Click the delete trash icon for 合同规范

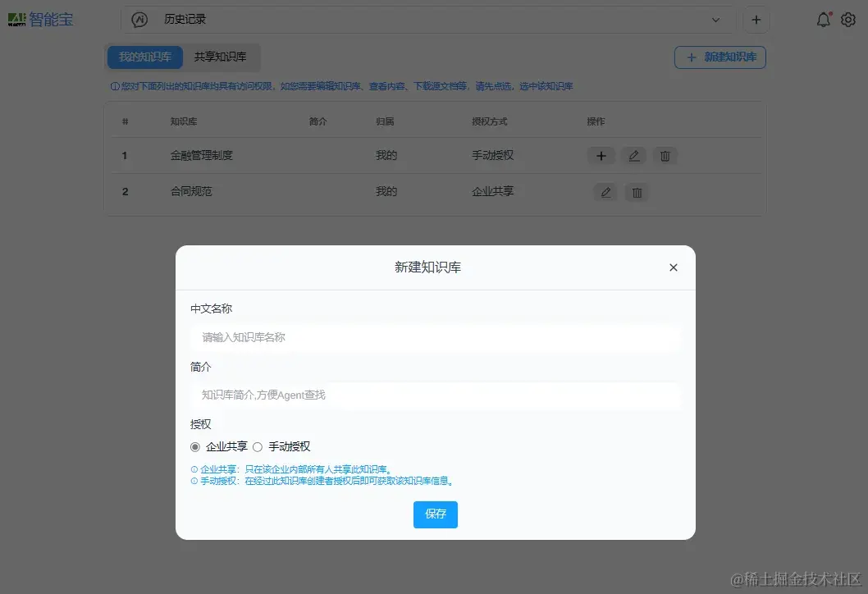[x=637, y=192]
